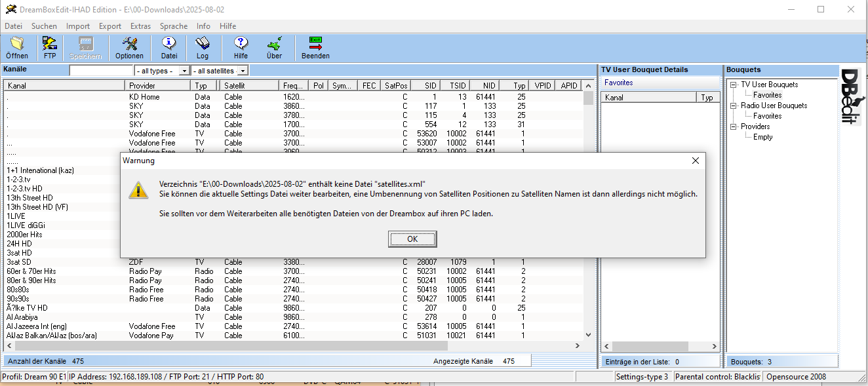
Task: Click the "ZDF" provider cell
Action: [136, 262]
